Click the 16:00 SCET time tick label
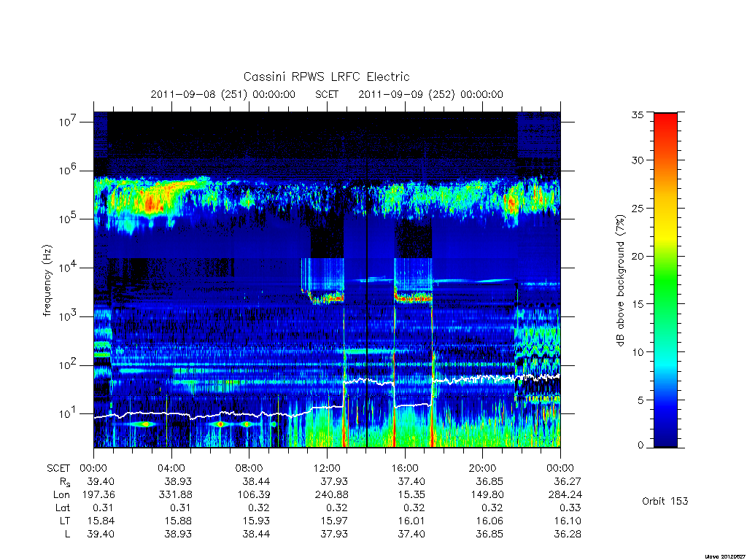Screen dimensions: 747x560 click(405, 468)
